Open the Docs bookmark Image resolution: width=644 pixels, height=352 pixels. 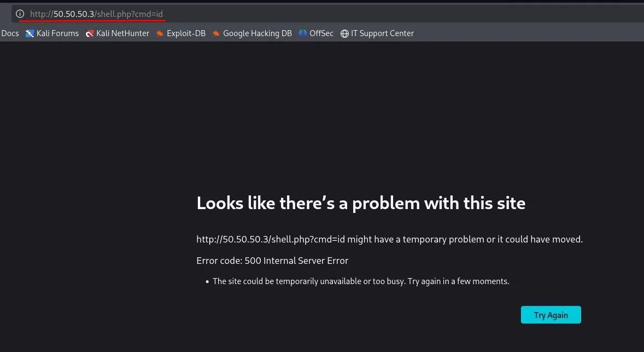(9, 33)
